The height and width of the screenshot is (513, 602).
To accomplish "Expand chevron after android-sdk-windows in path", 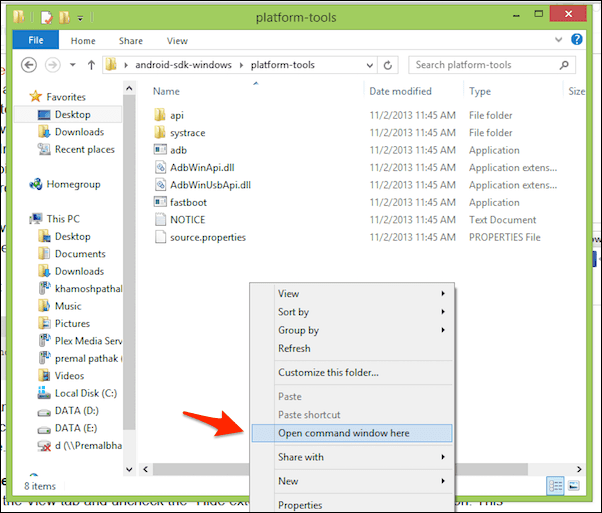I will 241,65.
